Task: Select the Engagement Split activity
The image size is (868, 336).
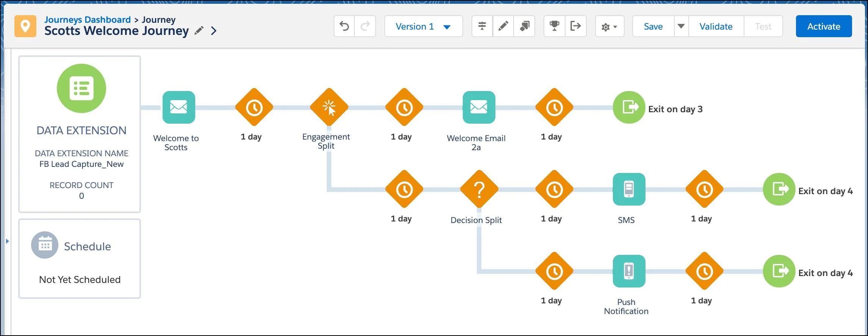Action: tap(329, 107)
